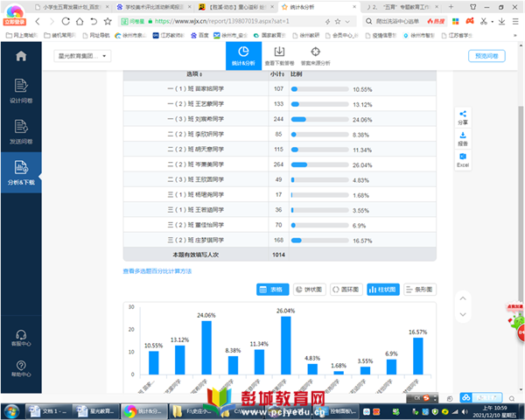The width and height of the screenshot is (525, 420).
Task: Click the share icon (分享)
Action: click(x=463, y=117)
